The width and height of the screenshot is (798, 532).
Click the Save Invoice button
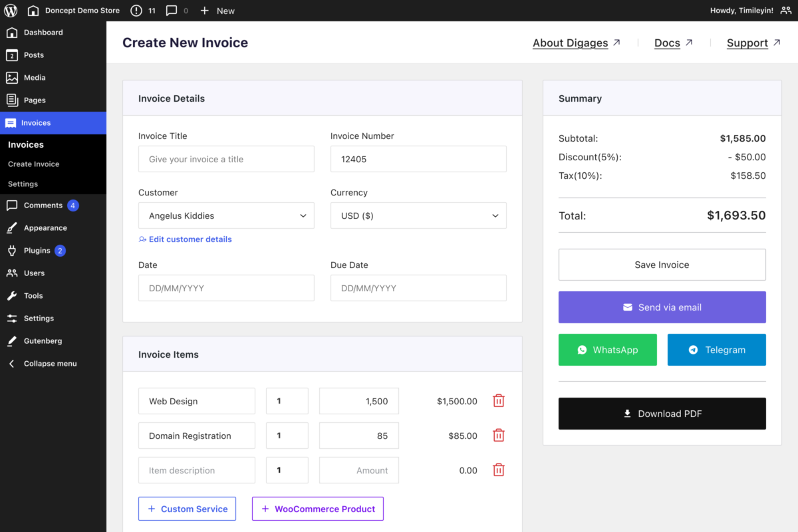(x=662, y=265)
